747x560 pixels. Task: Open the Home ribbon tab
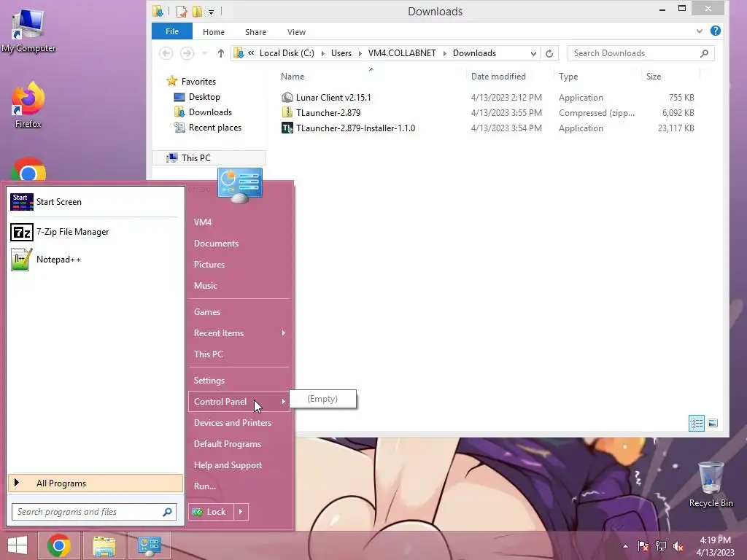[214, 32]
